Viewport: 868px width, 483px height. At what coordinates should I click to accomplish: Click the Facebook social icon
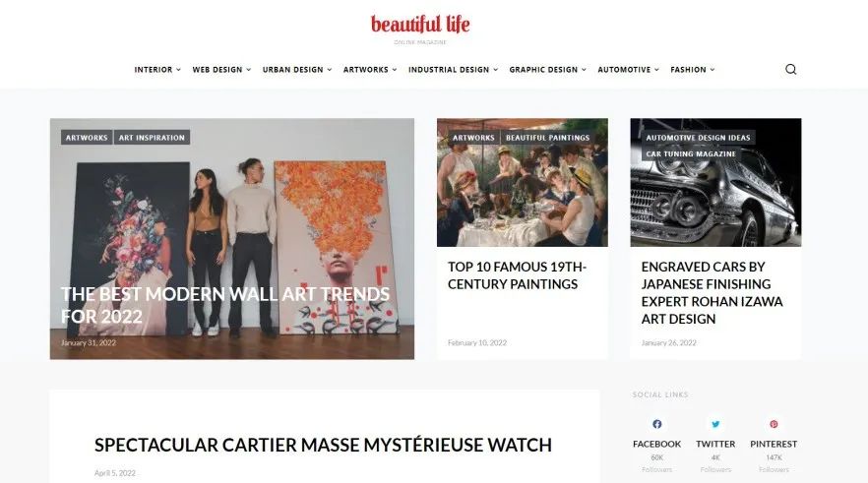point(656,424)
